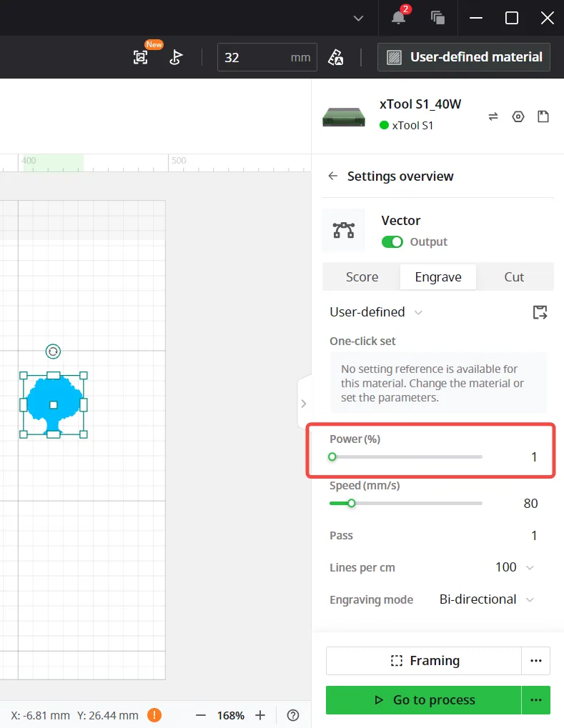The height and width of the screenshot is (728, 564).
Task: Expand the User-defined preset dropdown
Action: tap(376, 312)
